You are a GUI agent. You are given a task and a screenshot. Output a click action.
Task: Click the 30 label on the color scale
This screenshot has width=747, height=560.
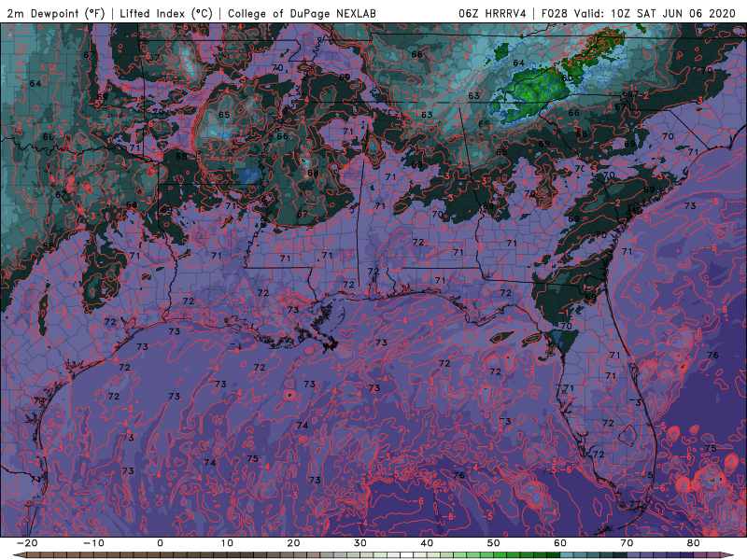(360, 543)
